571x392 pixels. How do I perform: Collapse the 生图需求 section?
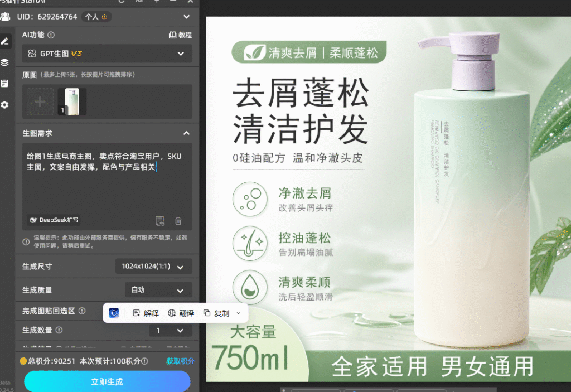186,133
